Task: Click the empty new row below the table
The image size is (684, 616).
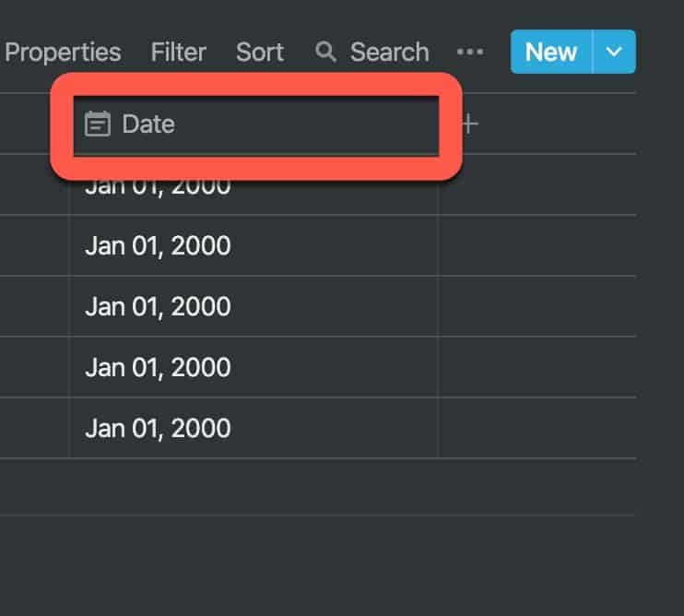Action: pos(317,487)
